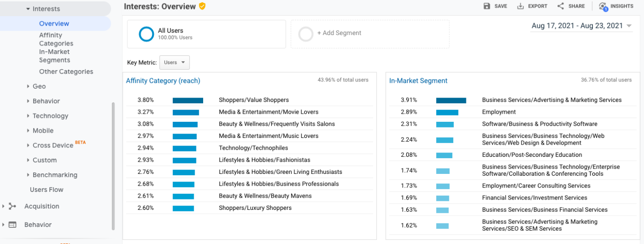Screen dimensions: 644x244
Task: Click the verified shield badge beside Interests: Overview
Action: [x=202, y=6]
